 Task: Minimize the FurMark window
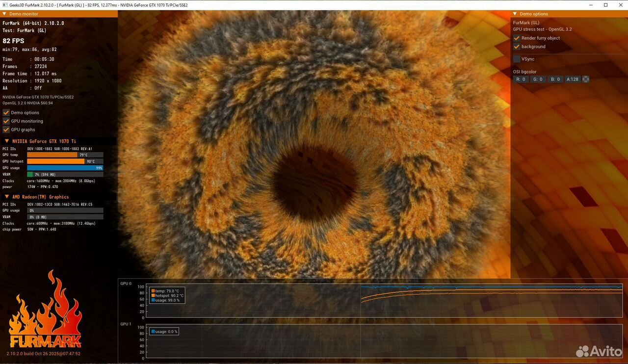(591, 5)
